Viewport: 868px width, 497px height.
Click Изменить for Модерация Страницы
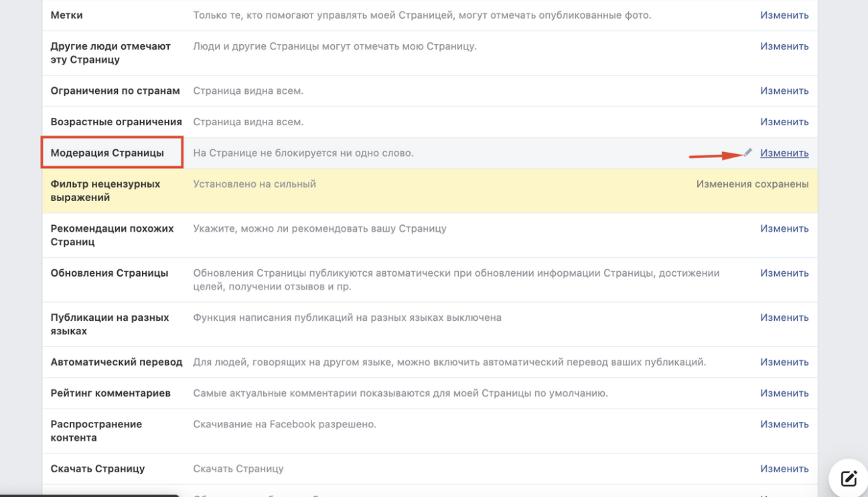(x=784, y=153)
